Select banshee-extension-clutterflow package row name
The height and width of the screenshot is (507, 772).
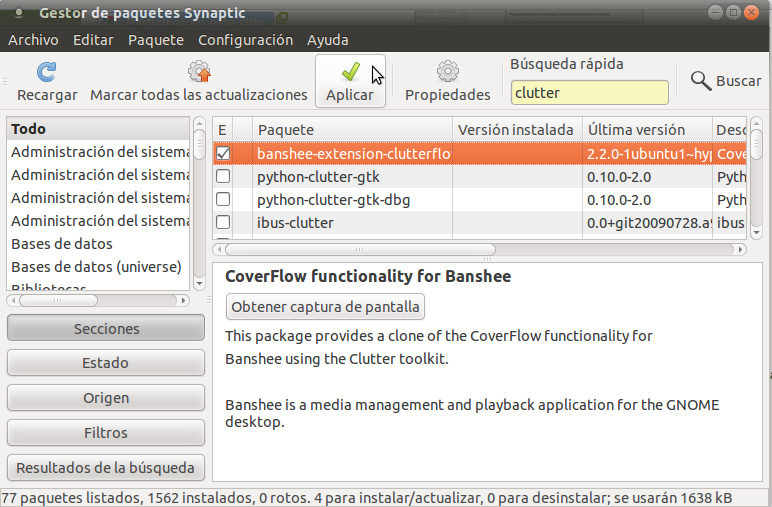[x=353, y=154]
